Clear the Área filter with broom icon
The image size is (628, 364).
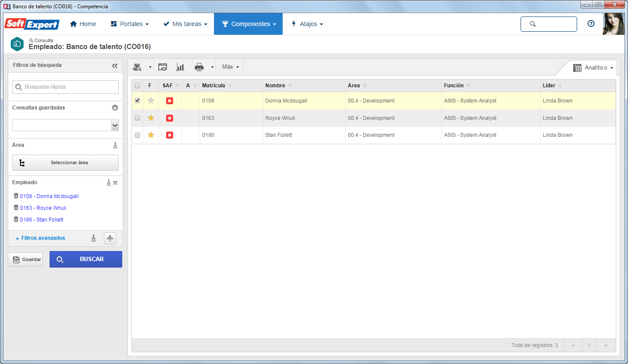pyautogui.click(x=115, y=145)
